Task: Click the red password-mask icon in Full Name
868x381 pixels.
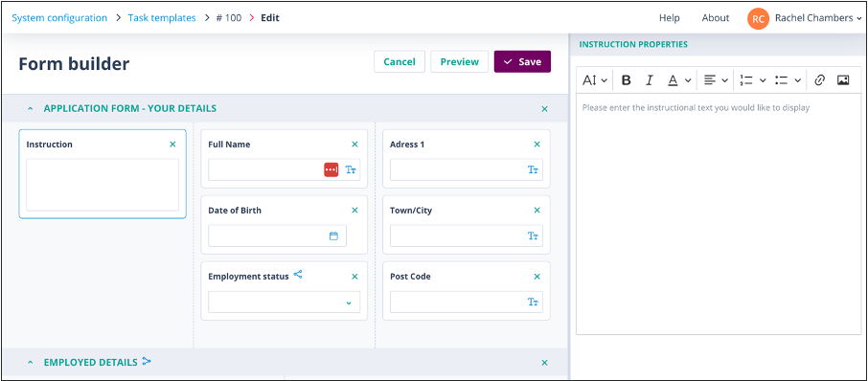Action: point(331,169)
